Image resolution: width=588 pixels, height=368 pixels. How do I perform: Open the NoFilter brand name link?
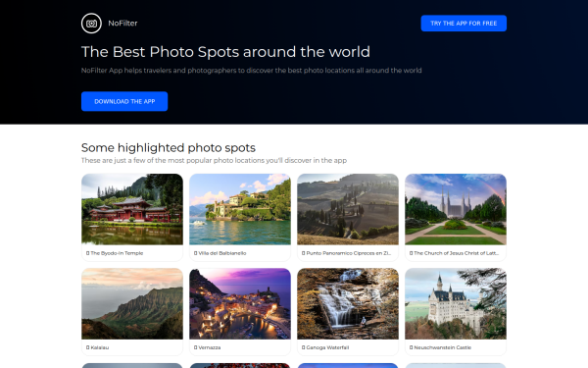(x=122, y=24)
